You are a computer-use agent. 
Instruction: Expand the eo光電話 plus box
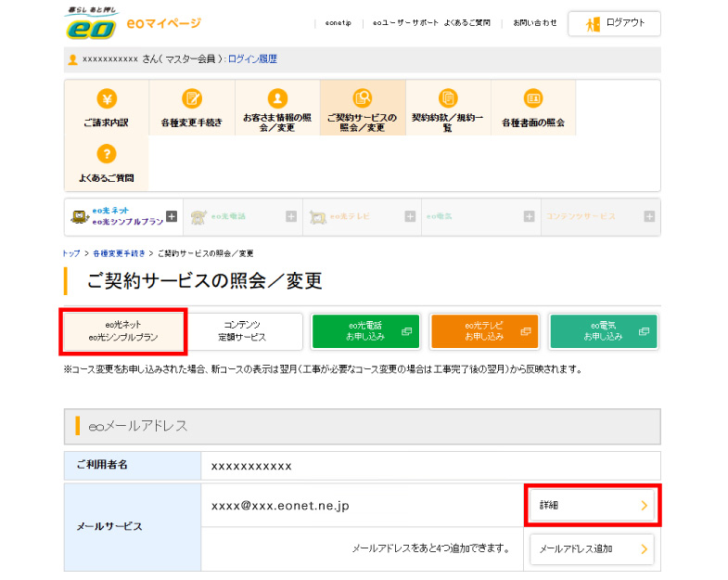click(x=291, y=216)
